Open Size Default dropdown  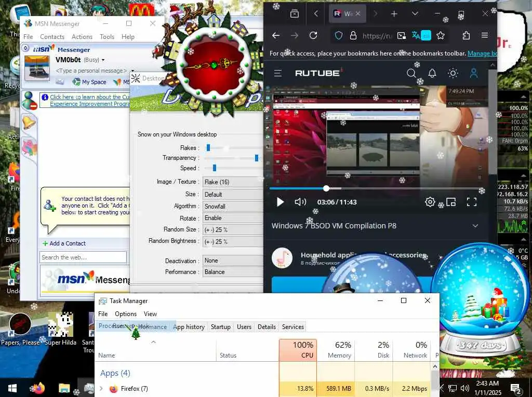tap(233, 195)
